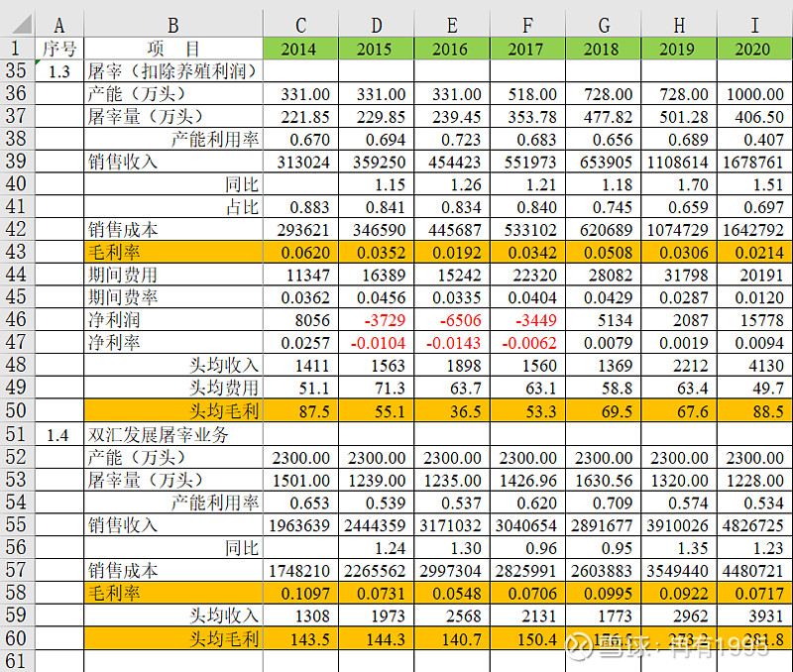This screenshot has width=793, height=672.
Task: Click Shuanghui slaughter volume 1501.00 cell
Action: click(x=301, y=480)
